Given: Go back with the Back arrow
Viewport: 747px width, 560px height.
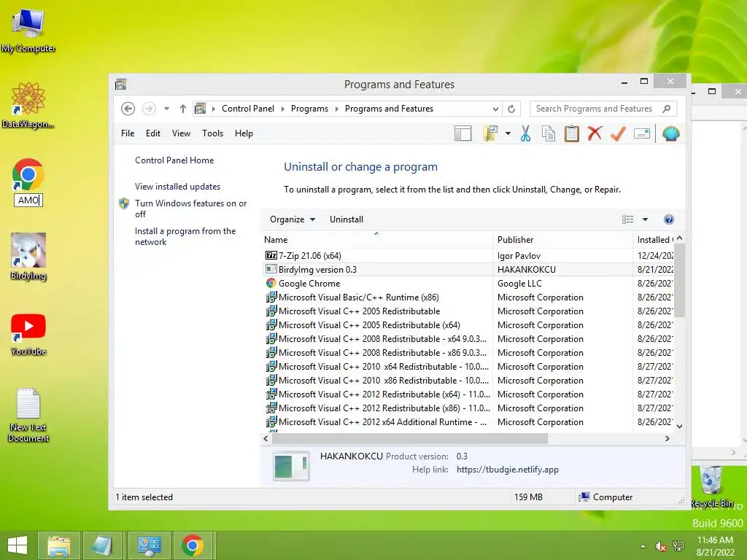Looking at the screenshot, I should (128, 109).
